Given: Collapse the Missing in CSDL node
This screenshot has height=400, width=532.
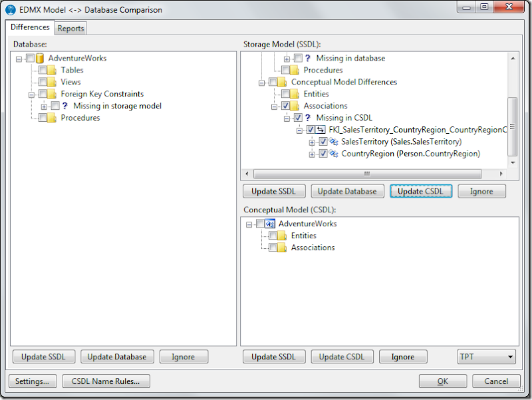Looking at the screenshot, I should [287, 118].
